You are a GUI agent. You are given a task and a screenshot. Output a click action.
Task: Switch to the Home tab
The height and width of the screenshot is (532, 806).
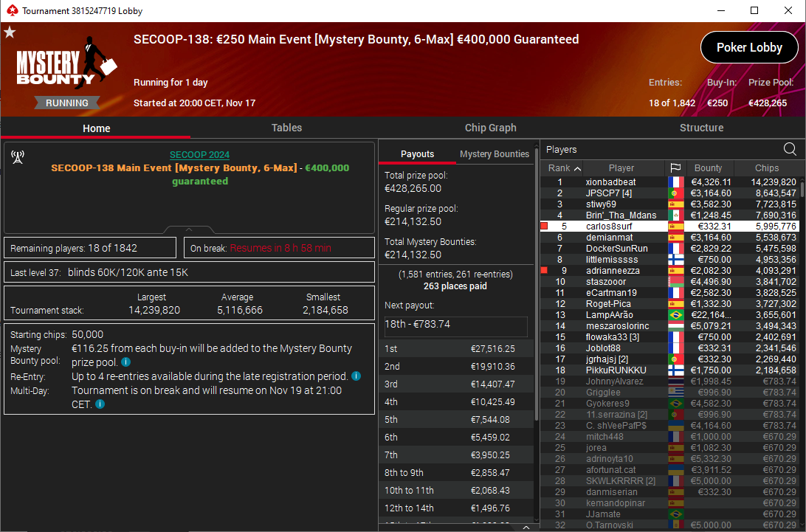click(x=96, y=128)
